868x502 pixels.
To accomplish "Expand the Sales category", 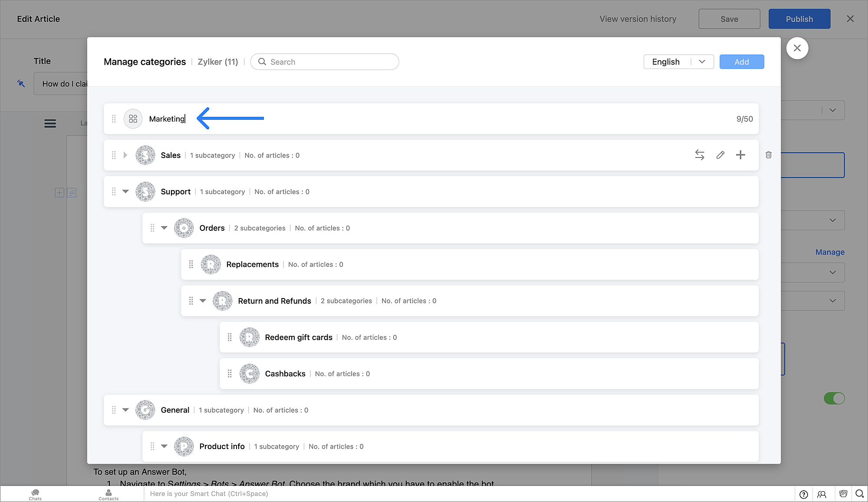I will pos(125,155).
